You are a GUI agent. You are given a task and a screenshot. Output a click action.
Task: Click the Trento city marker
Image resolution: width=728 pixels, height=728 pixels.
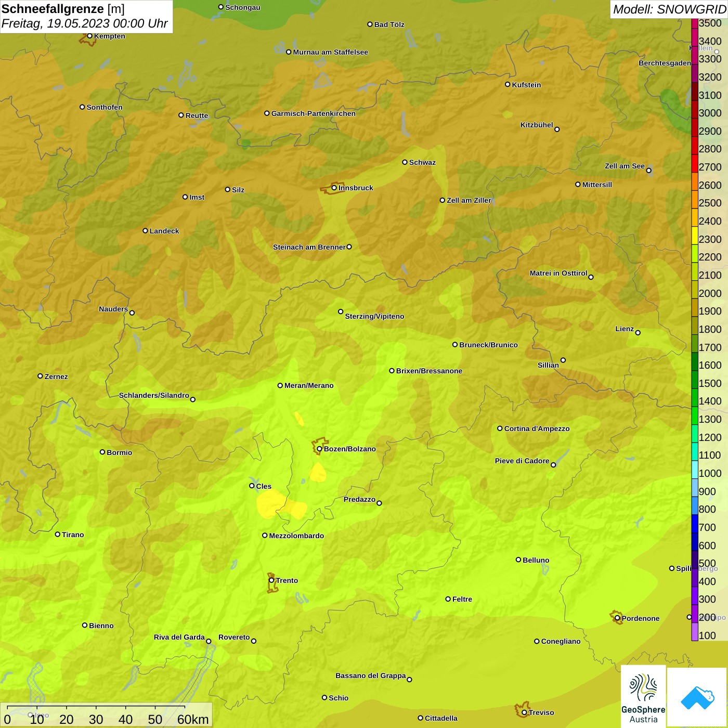[x=271, y=580]
